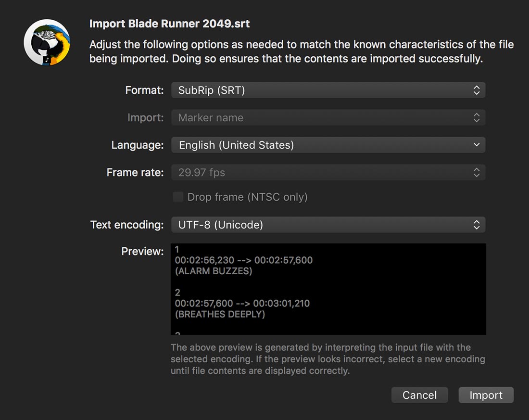Click the up-down arrows on the Format field

[476, 90]
